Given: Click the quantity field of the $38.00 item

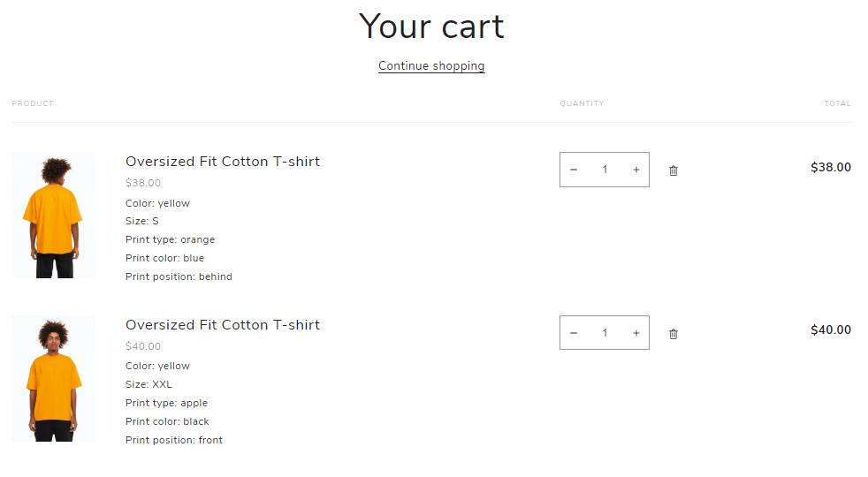Looking at the screenshot, I should (605, 170).
